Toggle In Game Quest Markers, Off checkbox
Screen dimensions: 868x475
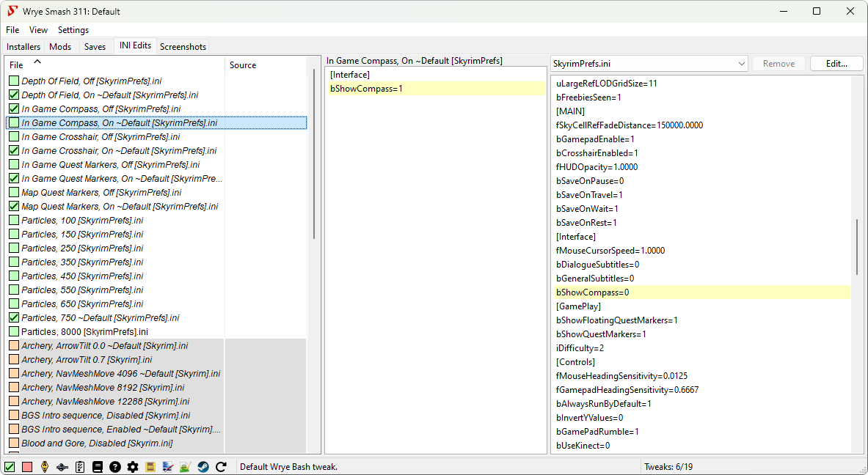14,164
